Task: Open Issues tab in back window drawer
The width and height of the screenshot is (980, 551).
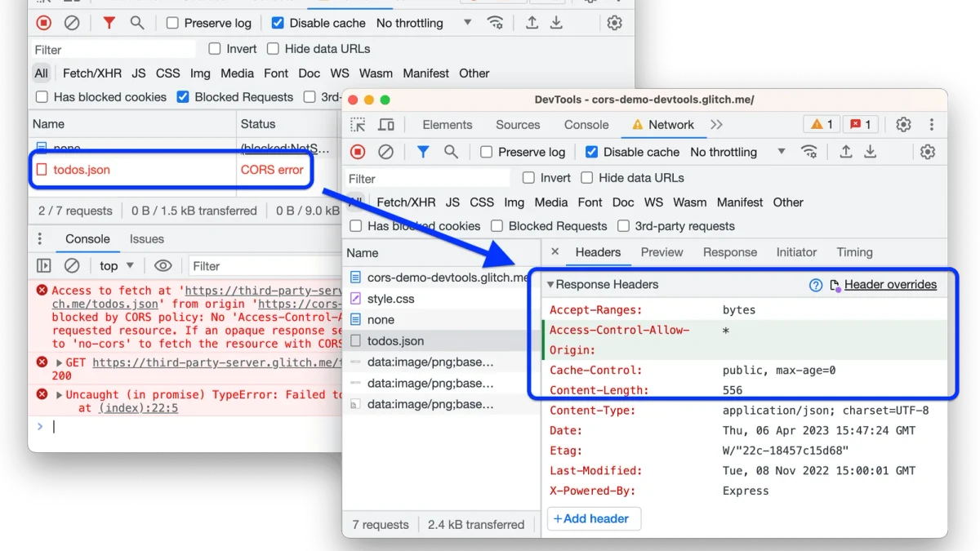Action: 146,239
